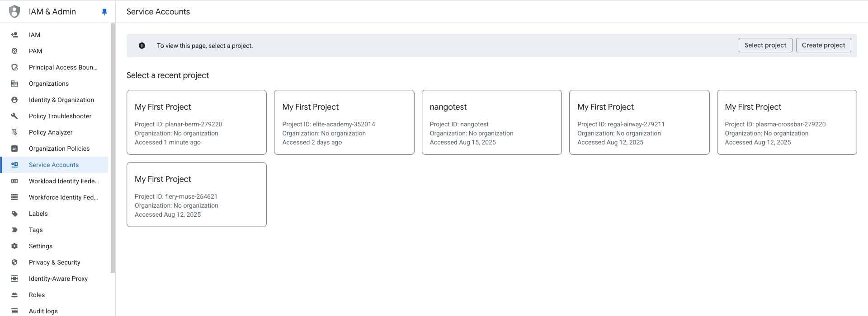Viewport: 868px width, 316px height.
Task: Select project card fiery-muse-264621
Action: (197, 195)
